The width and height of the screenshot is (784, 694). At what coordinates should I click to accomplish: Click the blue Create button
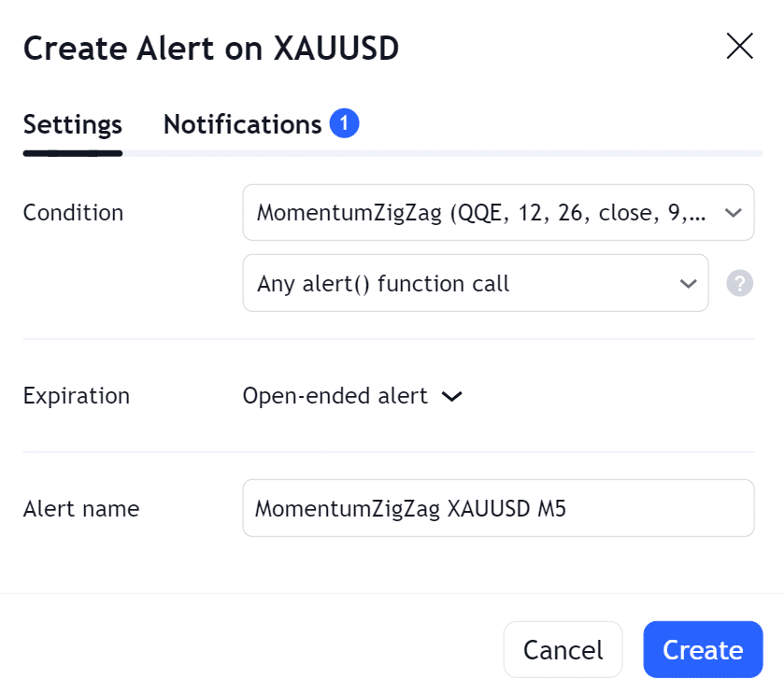[703, 649]
